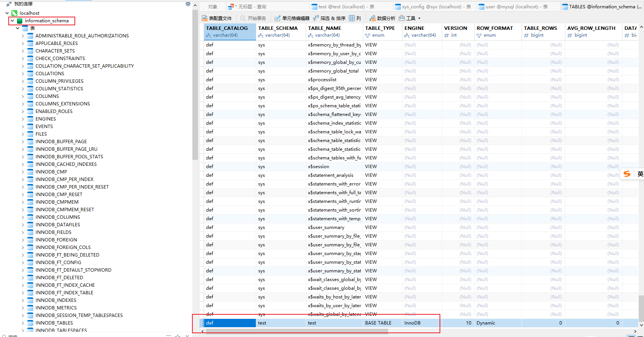Click the 筛选 & 排序 filter and sort icon

(x=316, y=18)
